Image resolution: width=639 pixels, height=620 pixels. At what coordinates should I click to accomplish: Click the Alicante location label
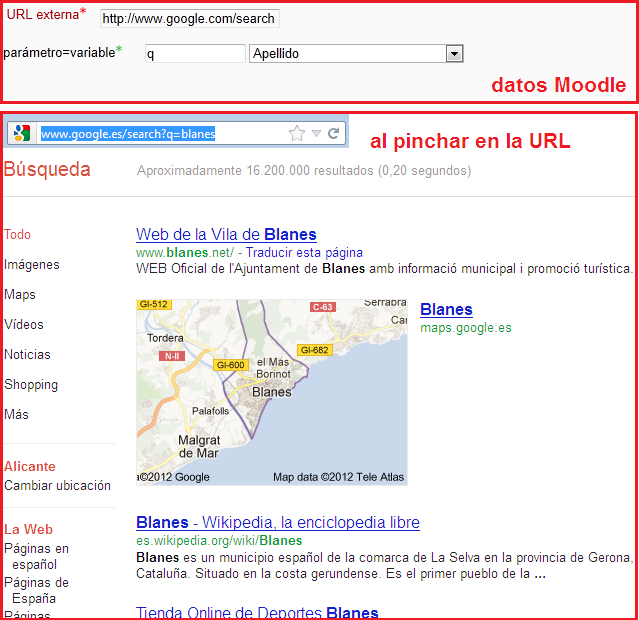(x=30, y=466)
